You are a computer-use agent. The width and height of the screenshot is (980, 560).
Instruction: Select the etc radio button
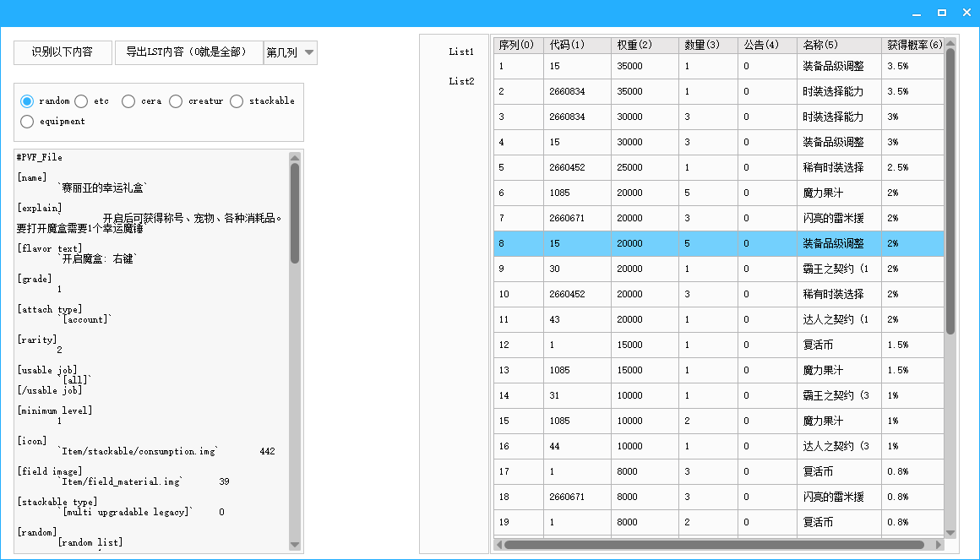81,101
